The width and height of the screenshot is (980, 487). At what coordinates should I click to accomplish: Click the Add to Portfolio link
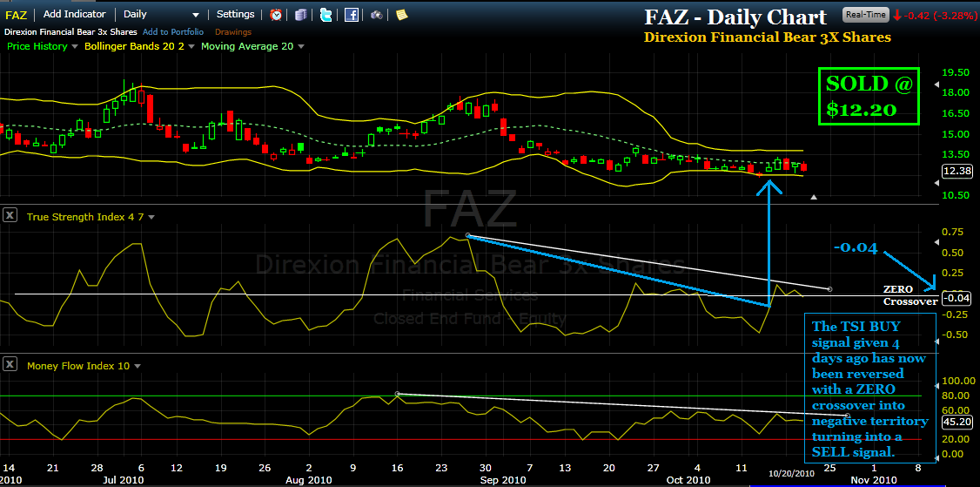click(x=173, y=31)
